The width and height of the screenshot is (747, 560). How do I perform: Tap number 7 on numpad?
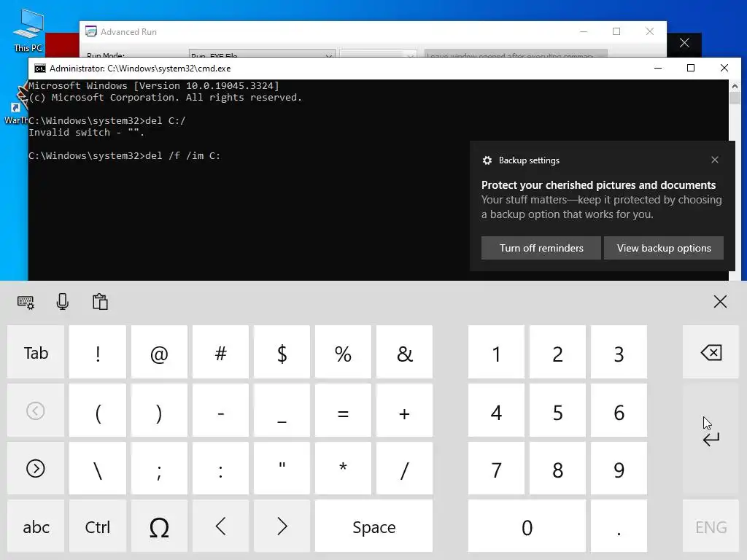[x=496, y=469]
